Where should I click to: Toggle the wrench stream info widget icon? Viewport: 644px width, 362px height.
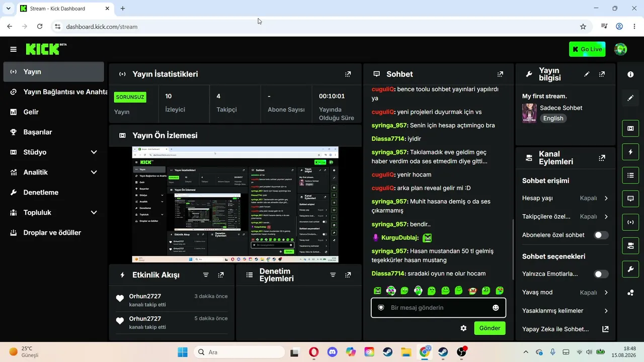(630, 269)
